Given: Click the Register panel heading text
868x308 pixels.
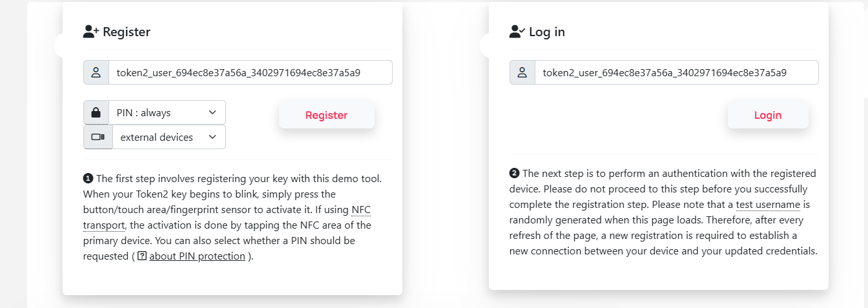Looking at the screenshot, I should [x=127, y=32].
